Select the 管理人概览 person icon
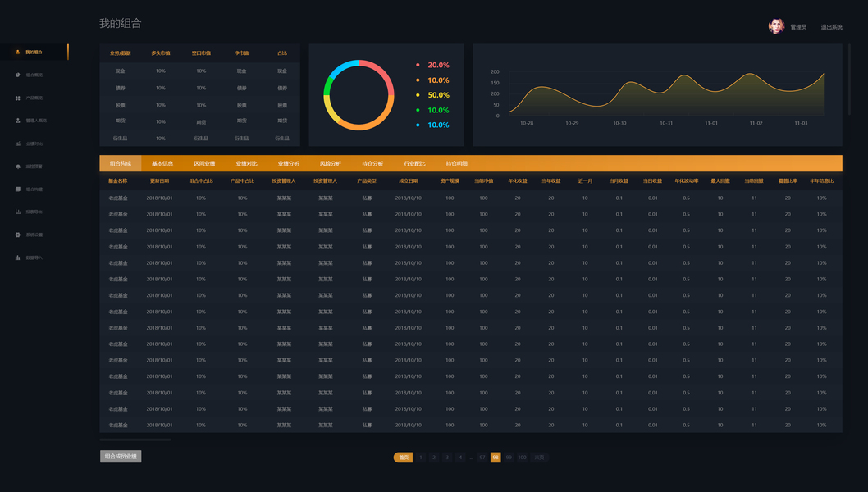The width and height of the screenshot is (868, 492). point(18,120)
